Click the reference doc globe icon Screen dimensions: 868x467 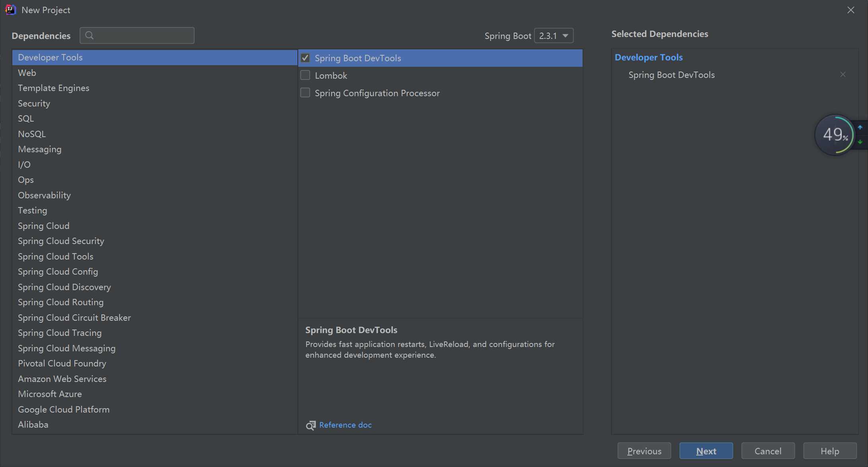(311, 425)
